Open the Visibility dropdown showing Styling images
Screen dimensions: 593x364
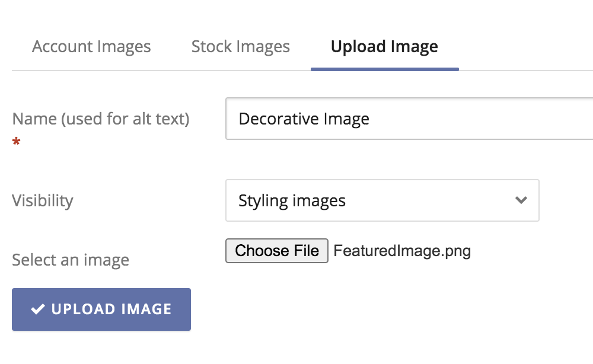[x=382, y=201]
